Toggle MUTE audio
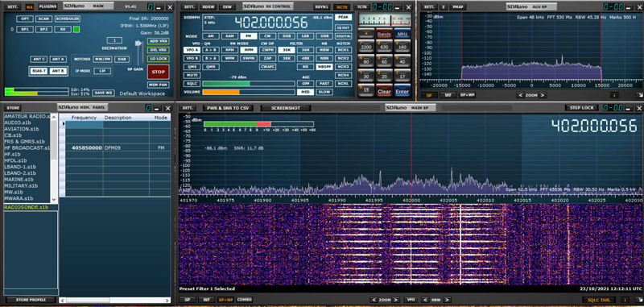This screenshot has width=644, height=307. (x=192, y=75)
